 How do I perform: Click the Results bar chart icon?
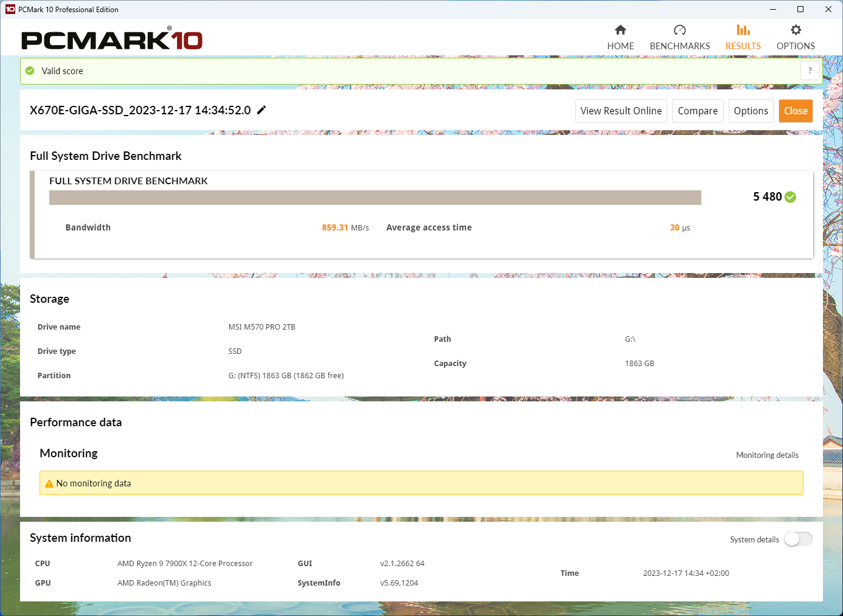[x=743, y=30]
